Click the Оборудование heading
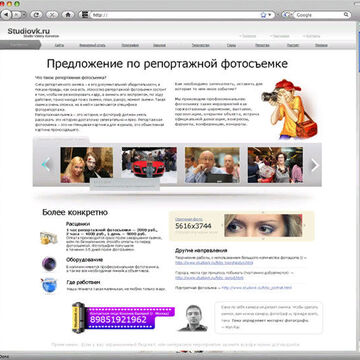This screenshot has width=360, height=360. [85, 260]
